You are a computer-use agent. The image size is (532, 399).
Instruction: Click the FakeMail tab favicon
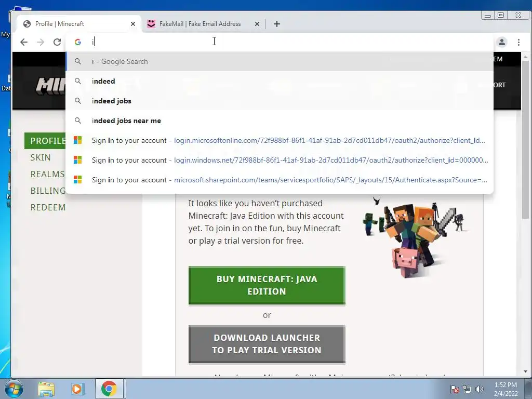click(x=151, y=24)
